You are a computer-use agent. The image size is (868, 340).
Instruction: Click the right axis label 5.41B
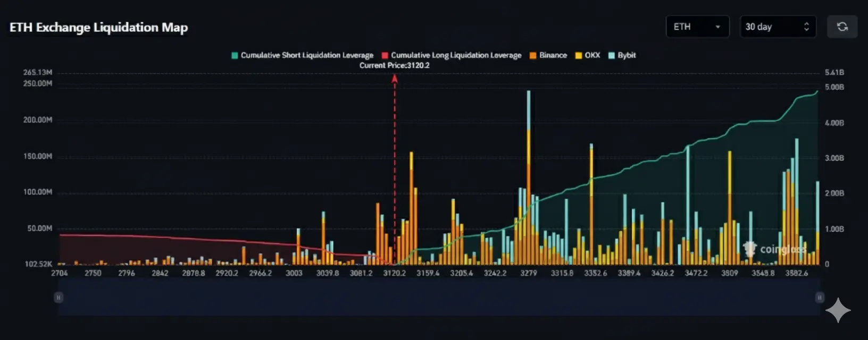click(x=834, y=72)
